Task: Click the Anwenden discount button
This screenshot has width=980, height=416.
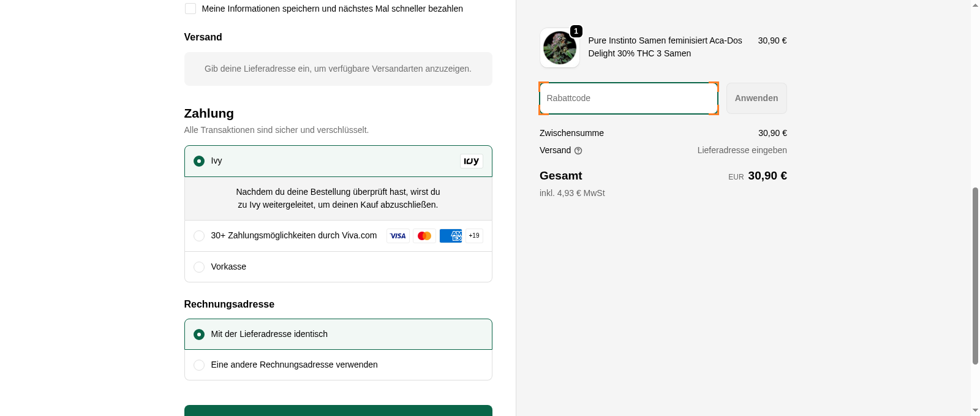Action: [756, 98]
